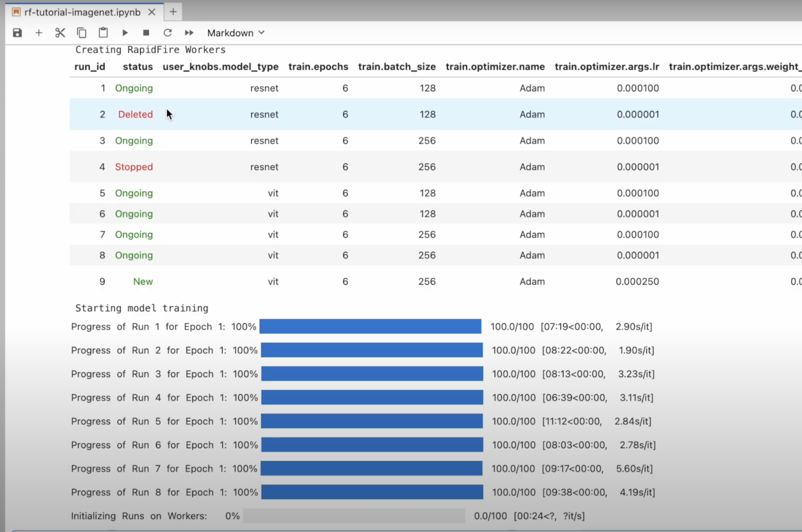This screenshot has height=532, width=802.
Task: Click the Ongoing status of run 1
Action: tap(134, 88)
